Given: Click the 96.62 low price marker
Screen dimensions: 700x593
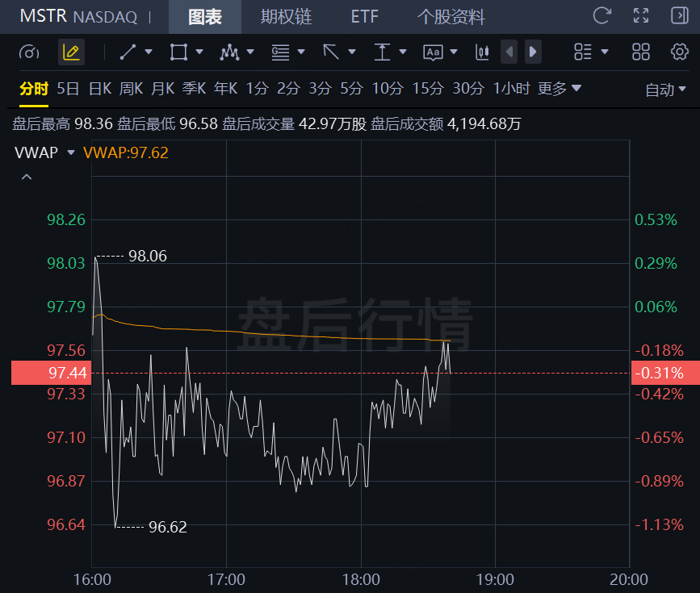Looking at the screenshot, I should [167, 527].
